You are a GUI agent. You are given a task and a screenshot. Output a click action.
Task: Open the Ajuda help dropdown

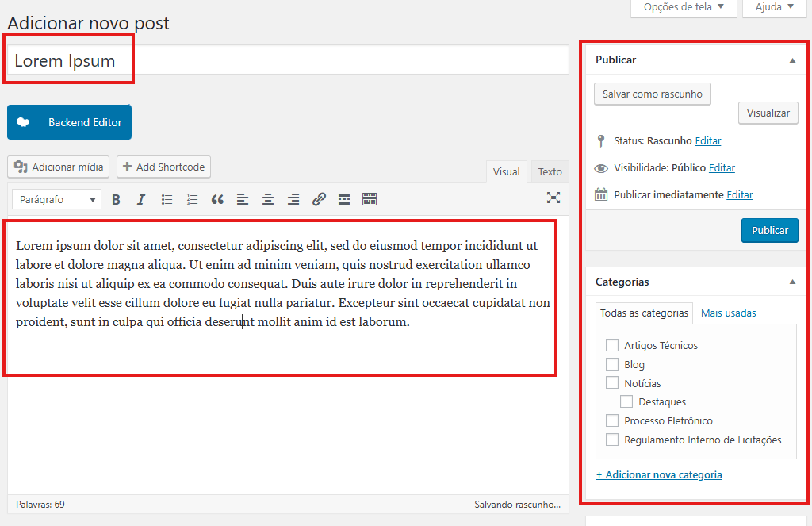775,7
